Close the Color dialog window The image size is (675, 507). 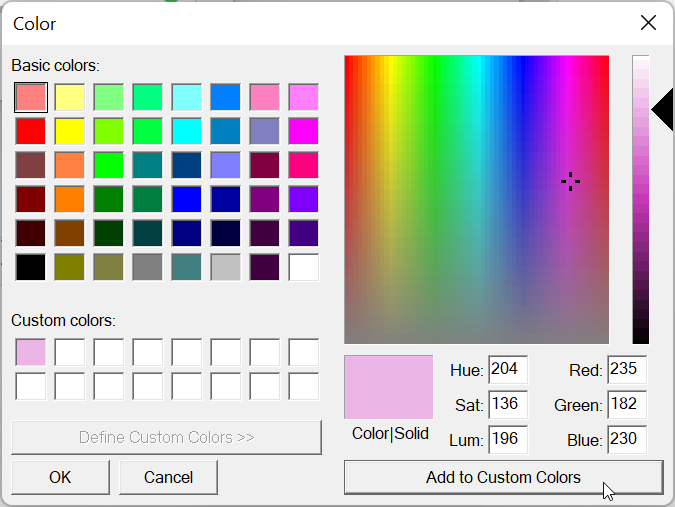[x=648, y=23]
